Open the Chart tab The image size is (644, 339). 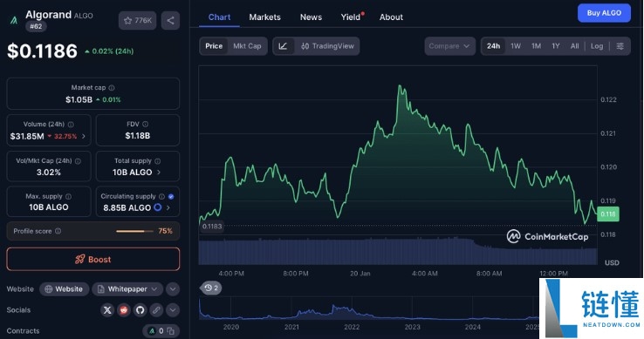219,17
